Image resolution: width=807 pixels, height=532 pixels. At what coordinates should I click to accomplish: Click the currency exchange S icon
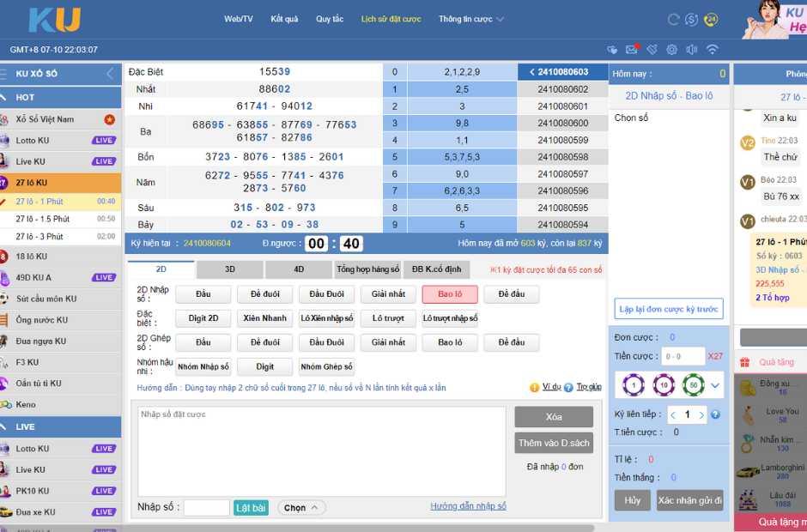(692, 20)
